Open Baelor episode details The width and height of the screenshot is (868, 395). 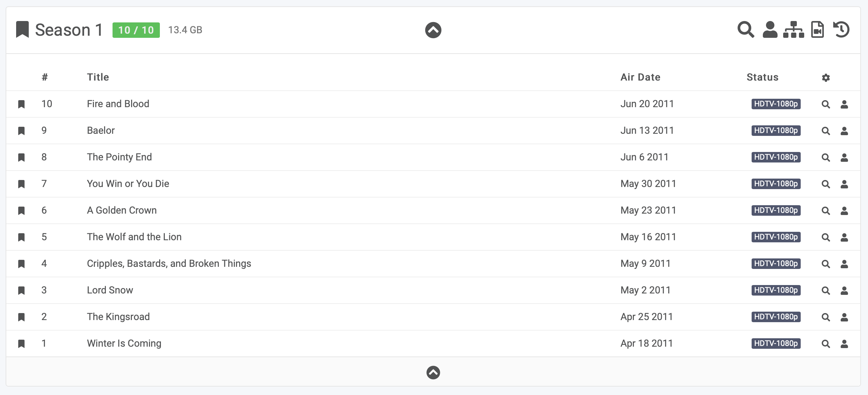pos(101,130)
